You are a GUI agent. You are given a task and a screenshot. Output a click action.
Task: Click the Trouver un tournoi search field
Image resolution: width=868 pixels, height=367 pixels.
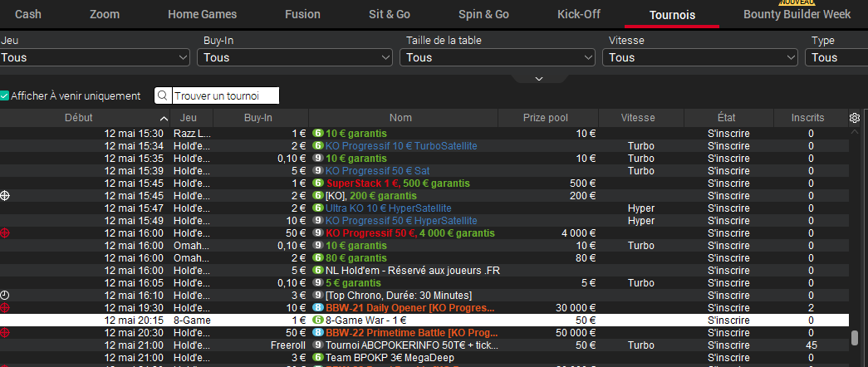click(225, 95)
